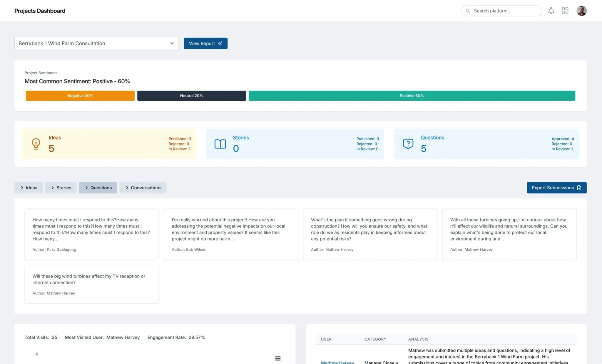Open the chart hamburger menu icon
The image size is (602, 364).
277,358
